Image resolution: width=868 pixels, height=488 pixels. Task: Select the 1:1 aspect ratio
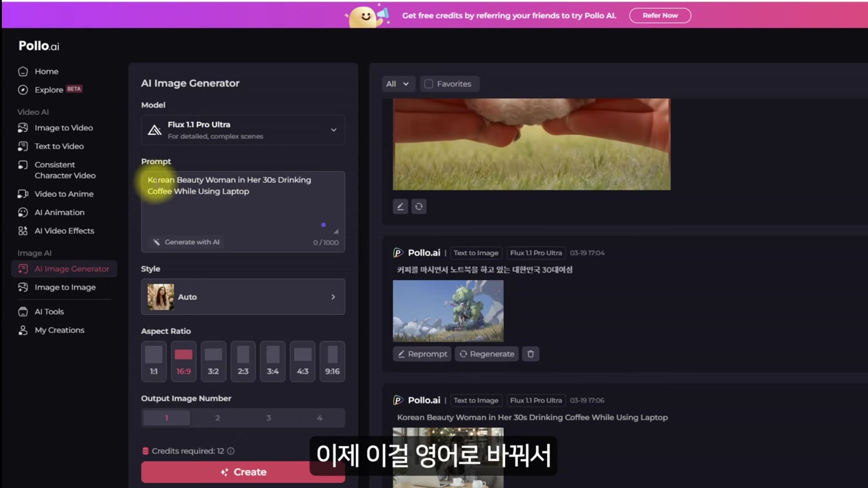[x=154, y=361]
